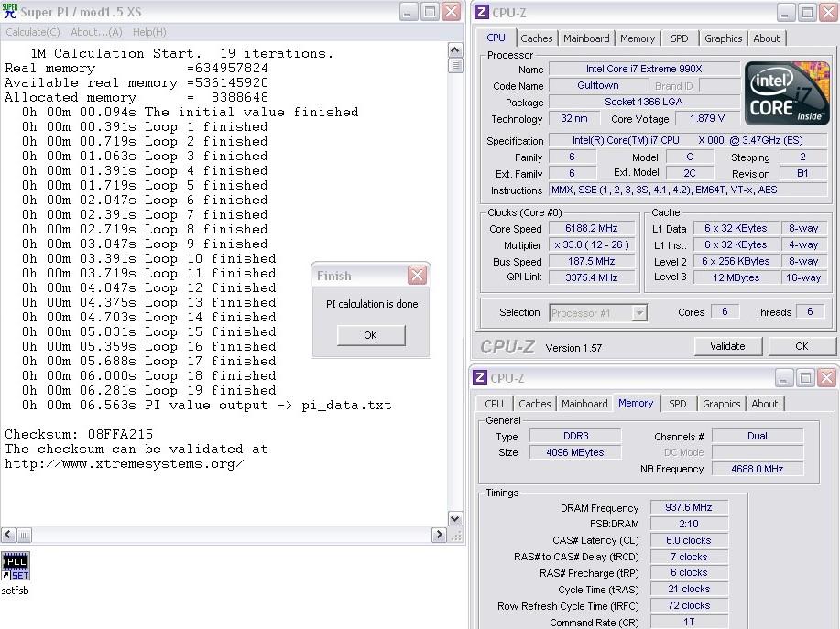840x629 pixels.
Task: Switch to Caches tab in lower CPU-Z
Action: 535,404
